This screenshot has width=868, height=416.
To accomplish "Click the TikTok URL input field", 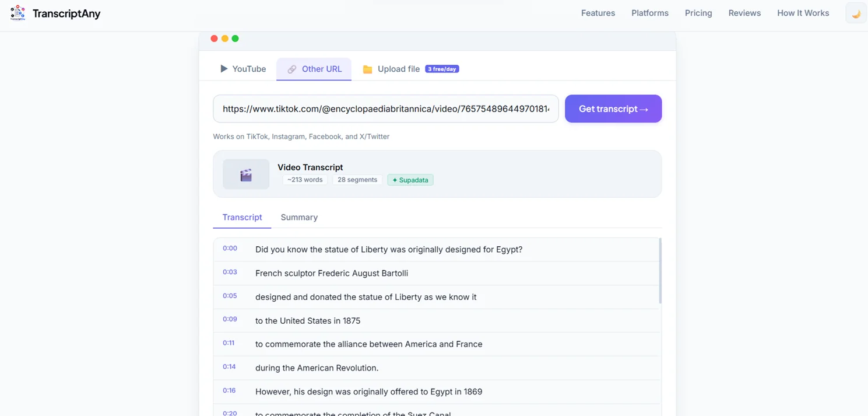I will click(x=386, y=109).
